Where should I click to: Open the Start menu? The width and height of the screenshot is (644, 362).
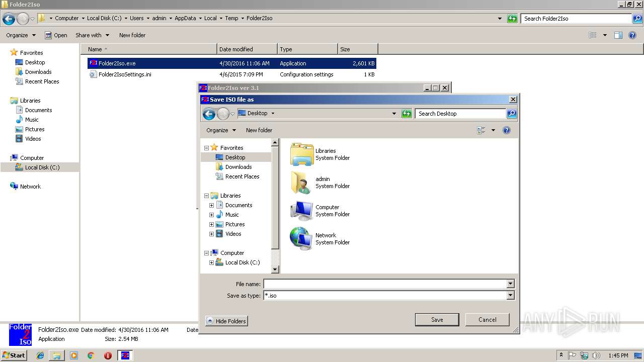tap(14, 355)
